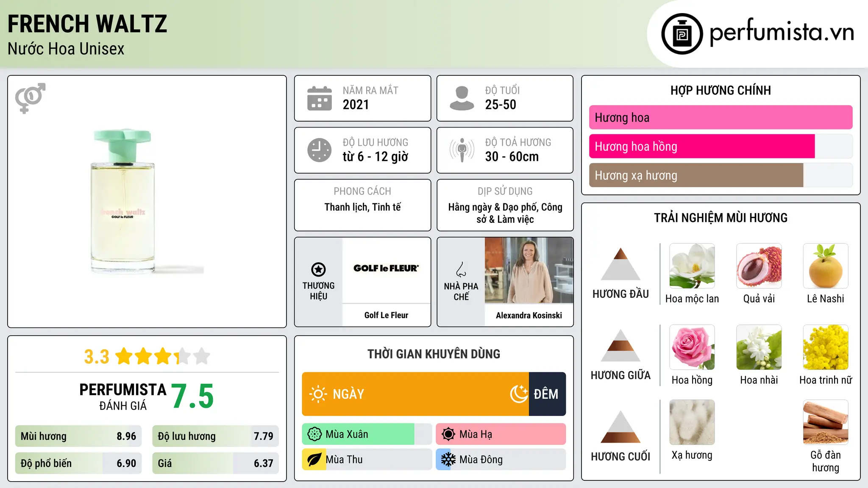This screenshot has width=868, height=488.
Task: Click the age range 25-50 value
Action: click(x=501, y=105)
